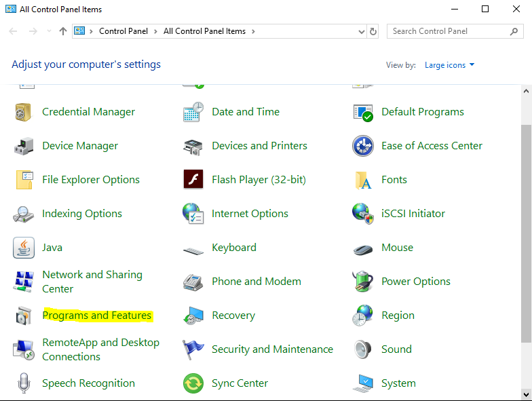Open the System link
The width and height of the screenshot is (532, 401).
(x=399, y=383)
